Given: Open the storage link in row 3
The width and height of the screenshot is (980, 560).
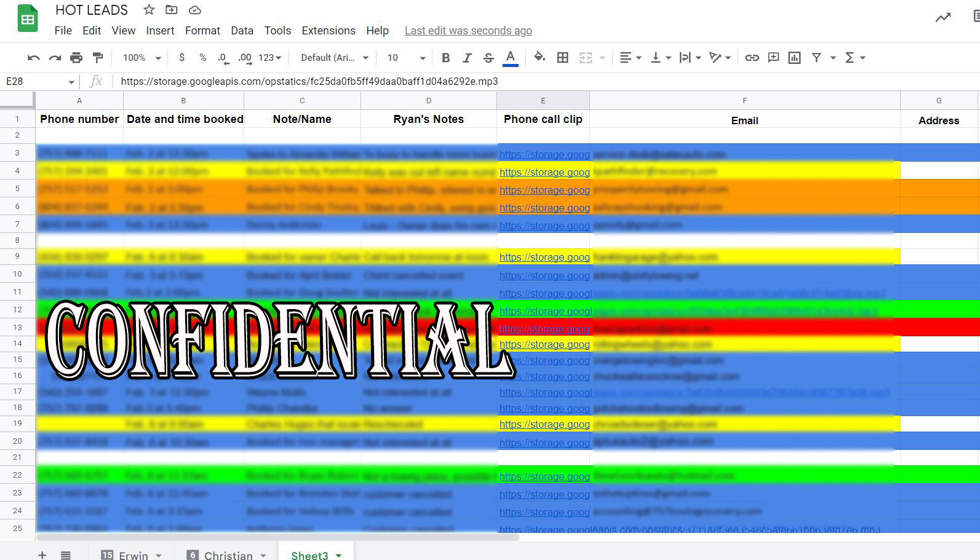Looking at the screenshot, I should click(544, 154).
